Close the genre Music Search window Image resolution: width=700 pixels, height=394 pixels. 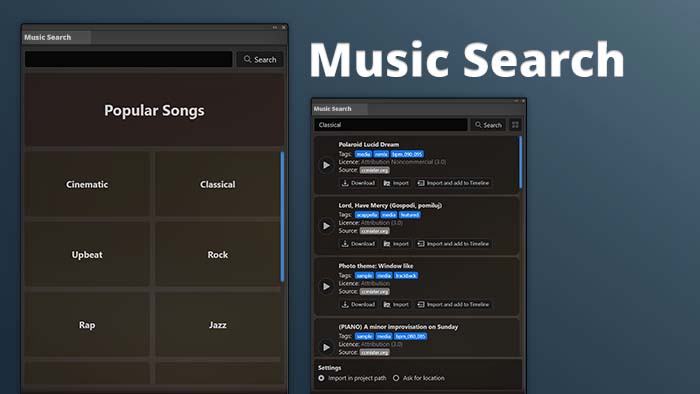(x=283, y=27)
